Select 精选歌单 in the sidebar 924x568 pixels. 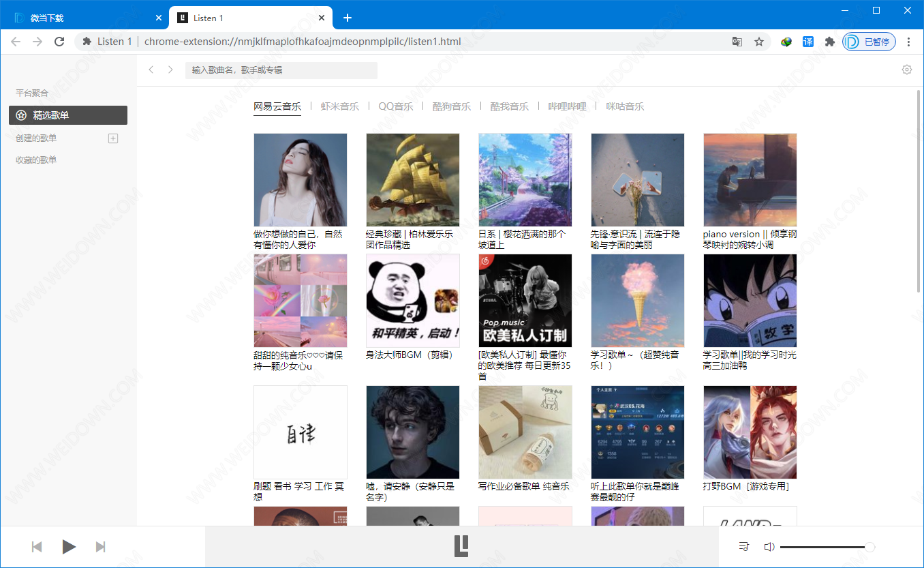coord(68,115)
